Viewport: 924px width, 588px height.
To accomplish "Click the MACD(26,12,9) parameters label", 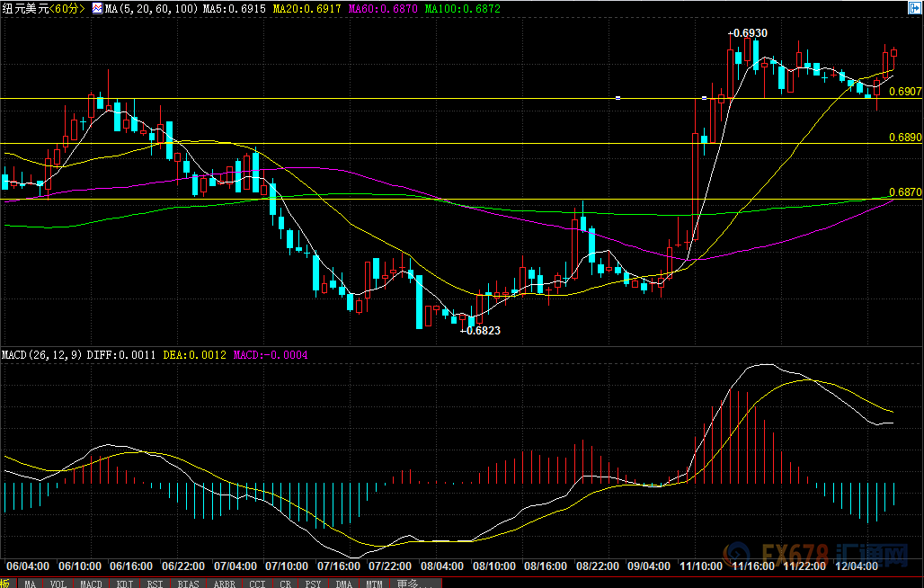I will click(41, 354).
